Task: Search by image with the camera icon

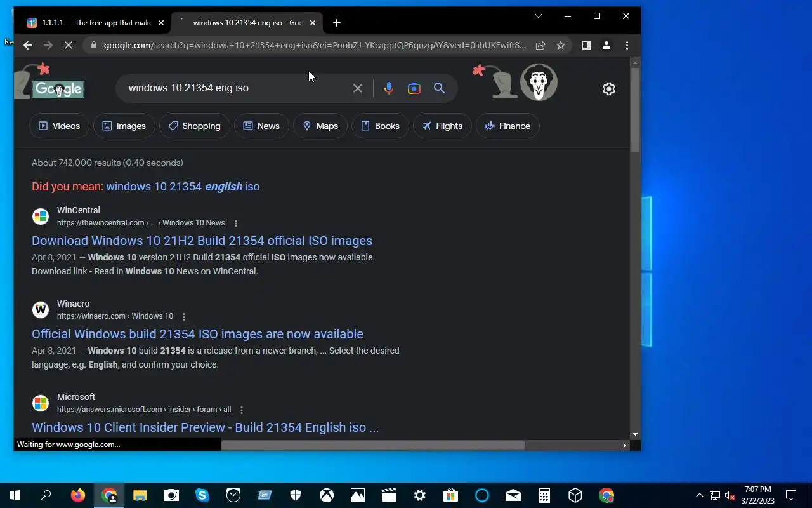Action: 414,88
